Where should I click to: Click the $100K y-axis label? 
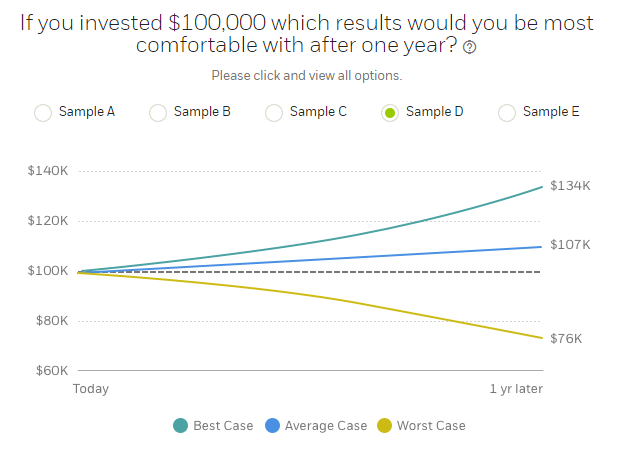[x=48, y=271]
